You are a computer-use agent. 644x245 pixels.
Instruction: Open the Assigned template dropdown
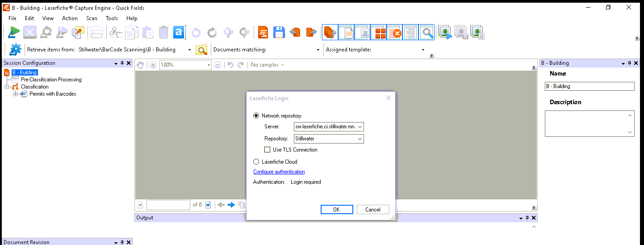423,50
